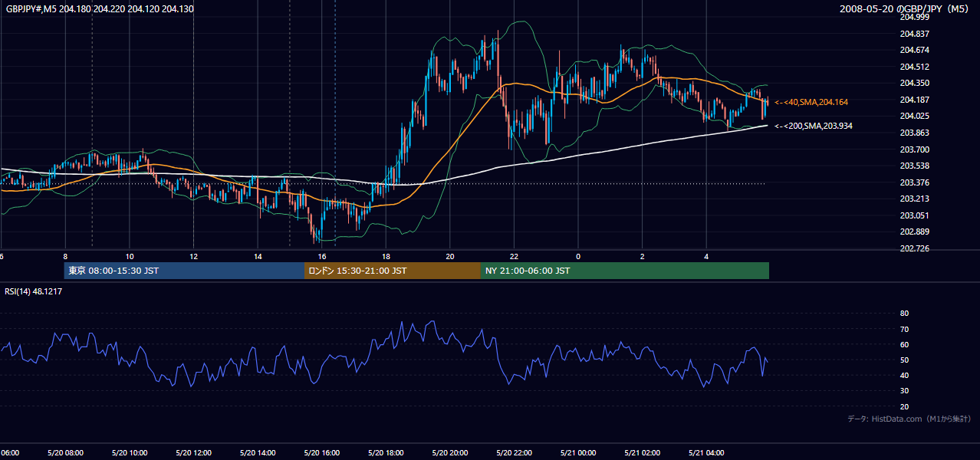Click the 5/21 02:00 time axis label
980x460 pixels.
coord(642,452)
